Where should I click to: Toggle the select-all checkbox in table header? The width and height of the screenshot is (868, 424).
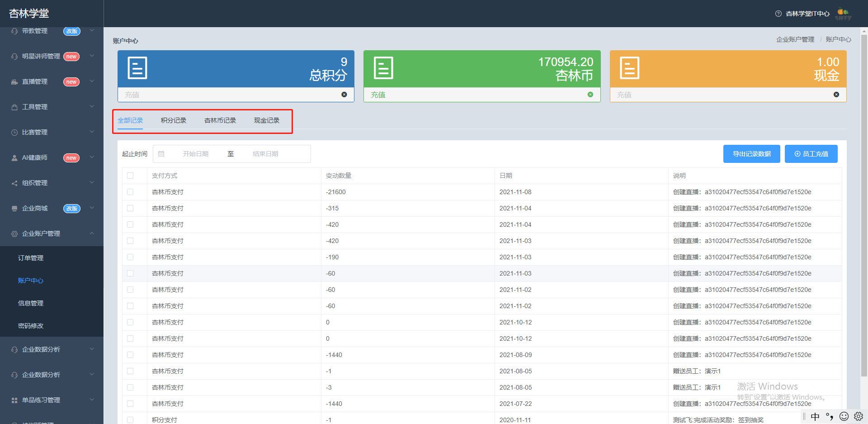pyautogui.click(x=130, y=176)
